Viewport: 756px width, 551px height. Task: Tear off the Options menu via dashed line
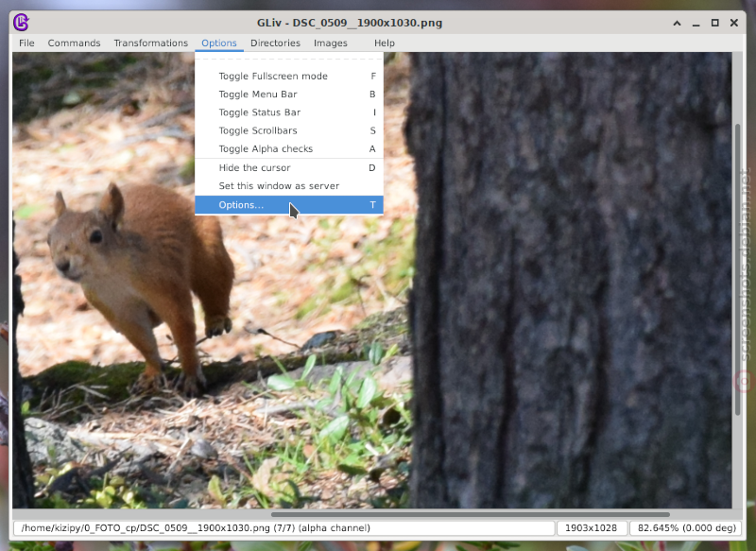pos(289,60)
